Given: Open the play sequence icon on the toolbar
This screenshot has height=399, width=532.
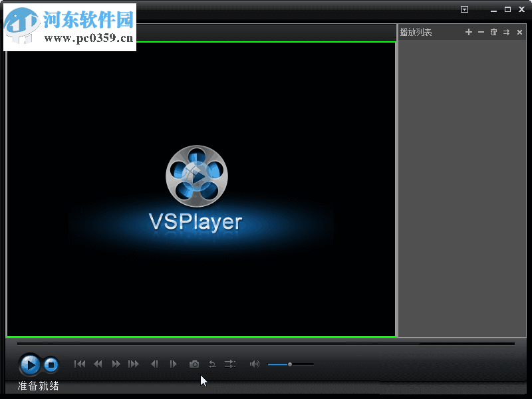Looking at the screenshot, I should coord(230,364).
